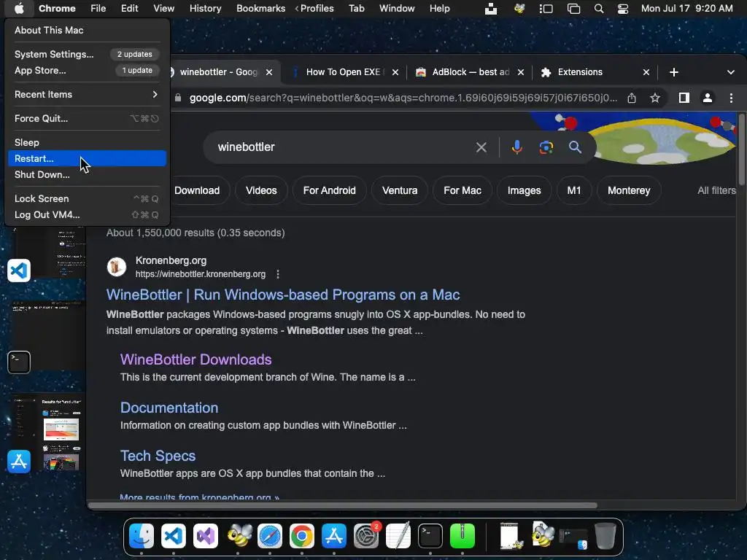Open Control Center in menu bar
The width and height of the screenshot is (747, 560).
[623, 9]
